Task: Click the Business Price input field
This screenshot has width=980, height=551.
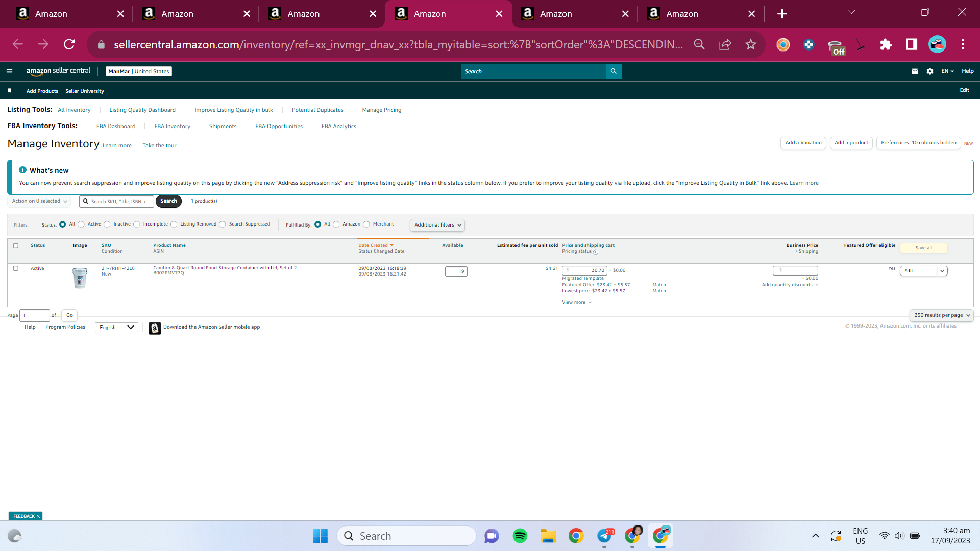Action: click(795, 270)
